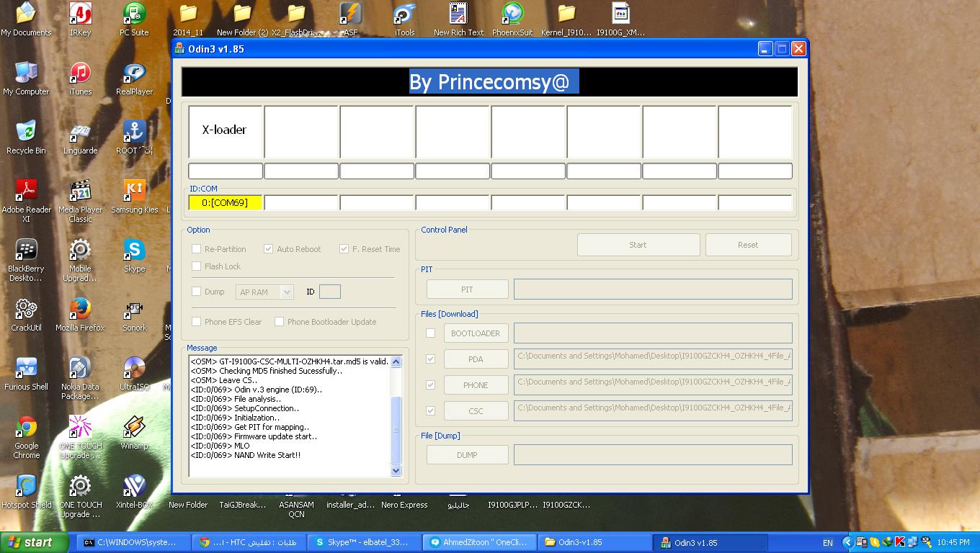
Task: Switch to Odin3-v1.85 folder taskbar item
Action: click(x=595, y=543)
